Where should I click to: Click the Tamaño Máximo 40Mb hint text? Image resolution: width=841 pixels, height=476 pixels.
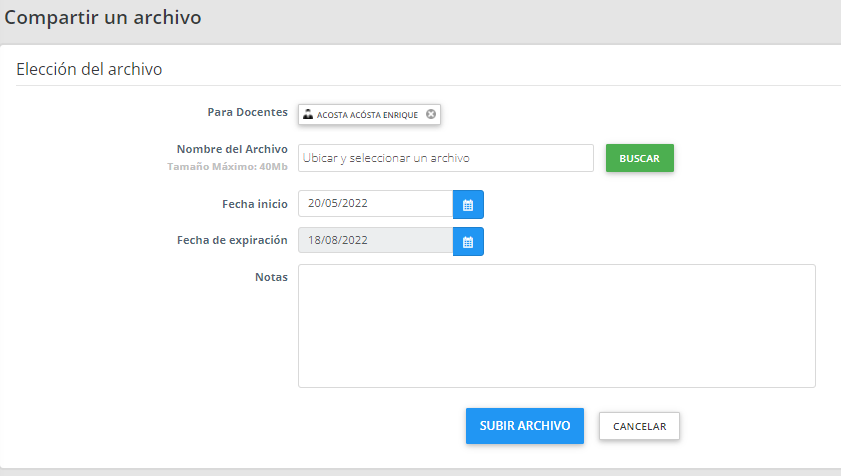(x=227, y=166)
